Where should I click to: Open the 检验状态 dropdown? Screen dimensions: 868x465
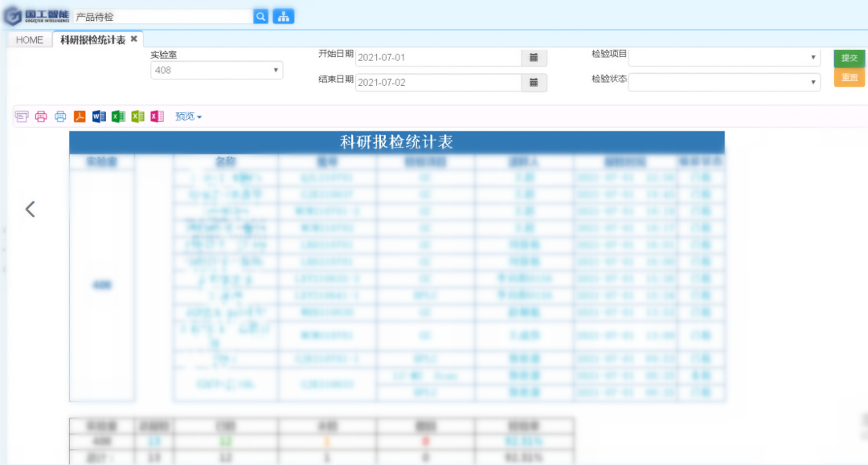point(723,83)
